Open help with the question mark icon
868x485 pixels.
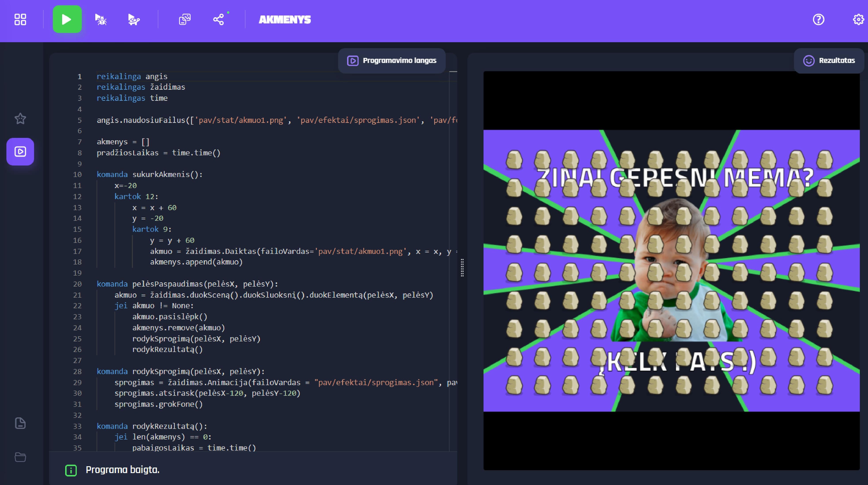pos(818,19)
